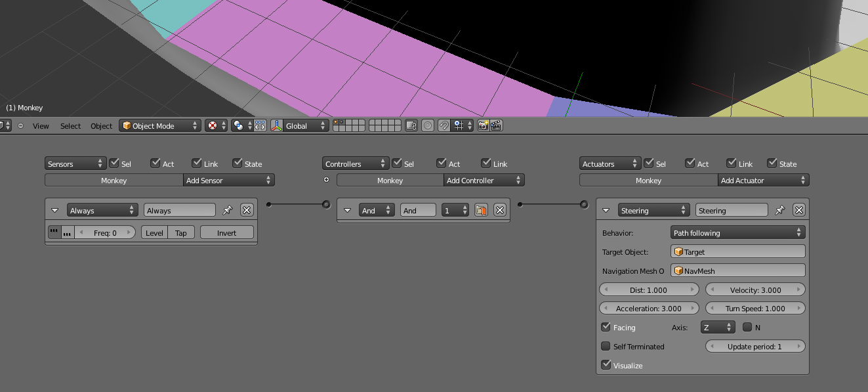868x392 pixels.
Task: Pin the Steering actuator
Action: [x=780, y=210]
